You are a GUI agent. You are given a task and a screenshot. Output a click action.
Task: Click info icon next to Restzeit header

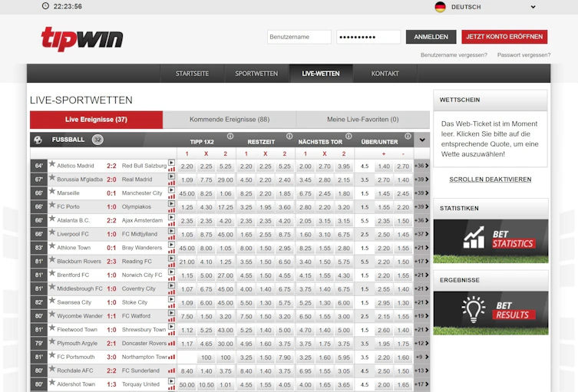(x=289, y=137)
